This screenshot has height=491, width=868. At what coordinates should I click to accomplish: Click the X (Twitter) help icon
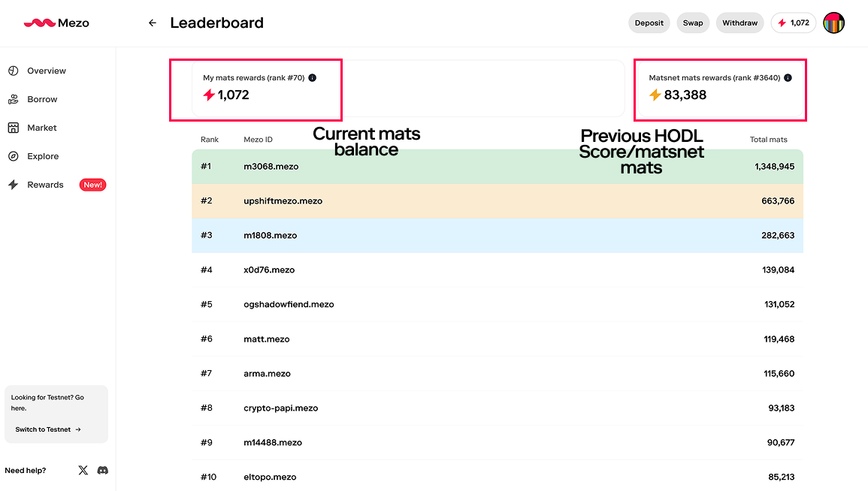click(83, 470)
